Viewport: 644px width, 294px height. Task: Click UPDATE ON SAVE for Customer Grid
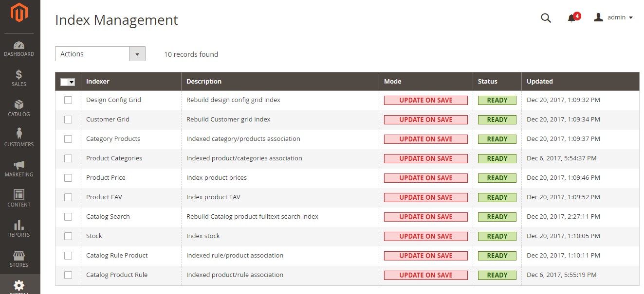pyautogui.click(x=425, y=119)
